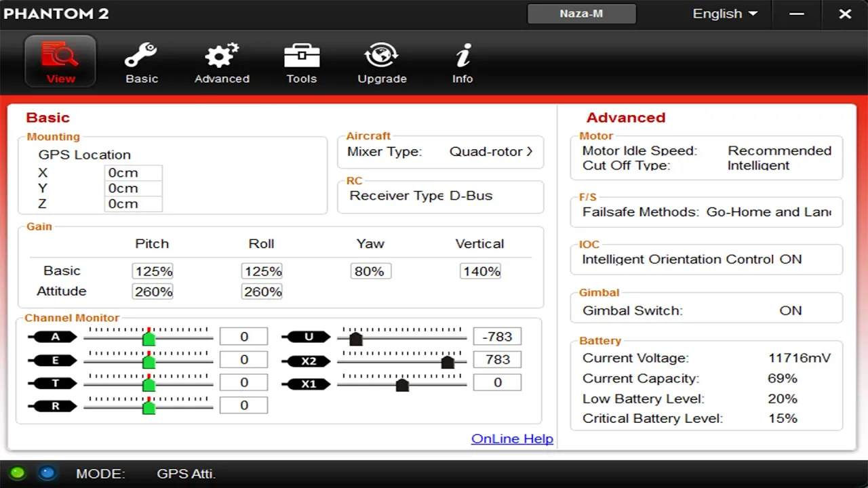Click the Basic Roll gain 125% field

[x=262, y=271]
